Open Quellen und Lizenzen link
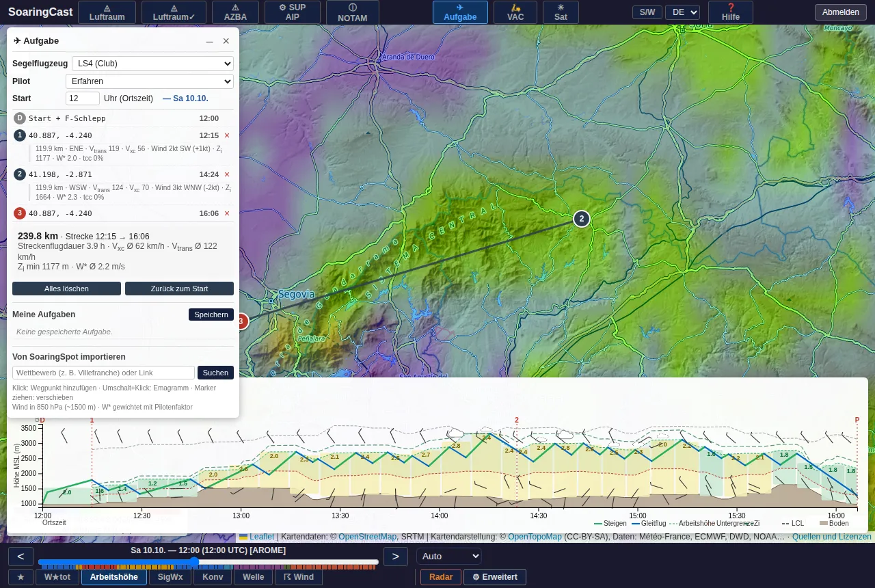 pyautogui.click(x=831, y=537)
